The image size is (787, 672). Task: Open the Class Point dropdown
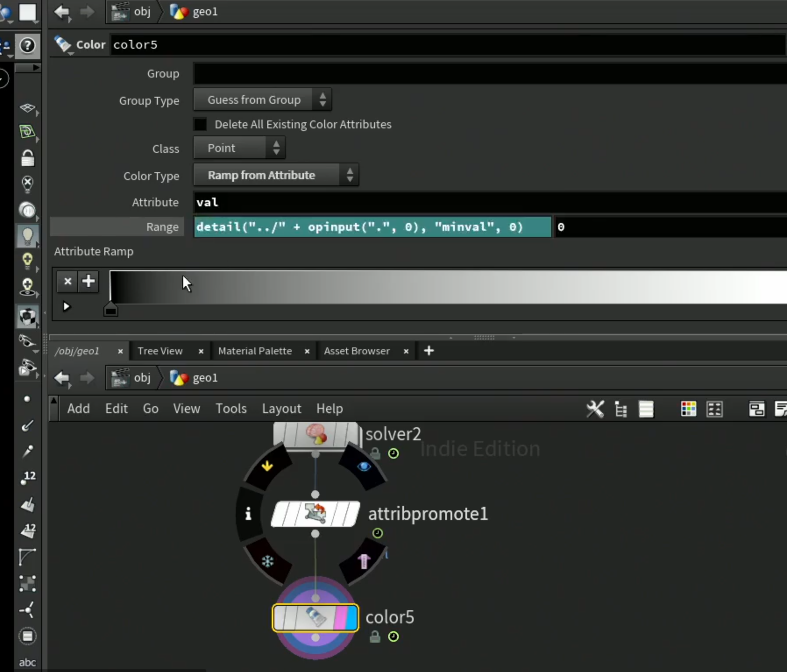(239, 148)
